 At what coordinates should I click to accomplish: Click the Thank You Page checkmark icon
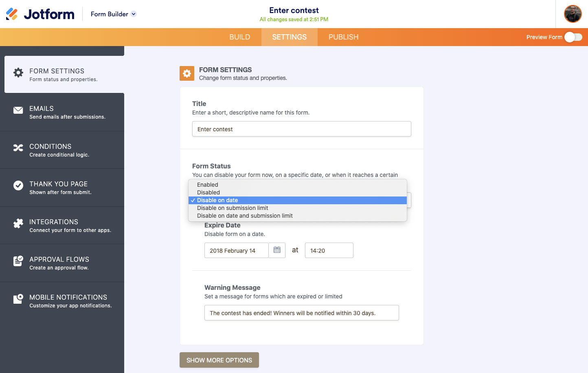[x=18, y=185]
